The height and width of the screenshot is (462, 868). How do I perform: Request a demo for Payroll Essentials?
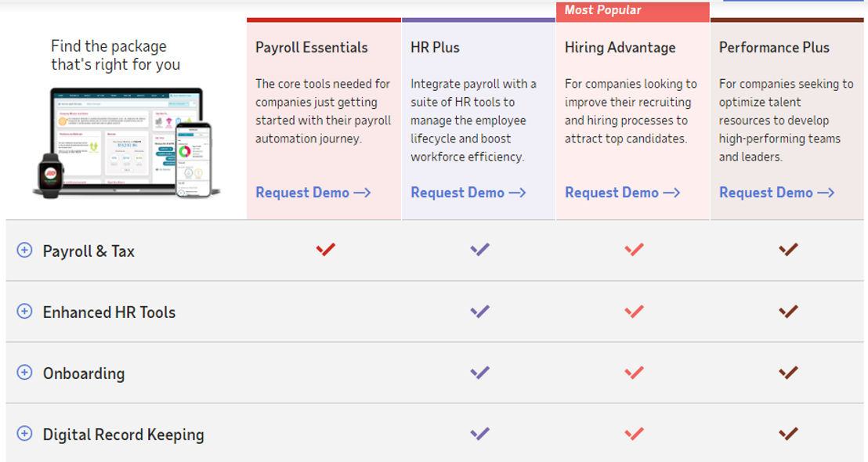point(313,193)
